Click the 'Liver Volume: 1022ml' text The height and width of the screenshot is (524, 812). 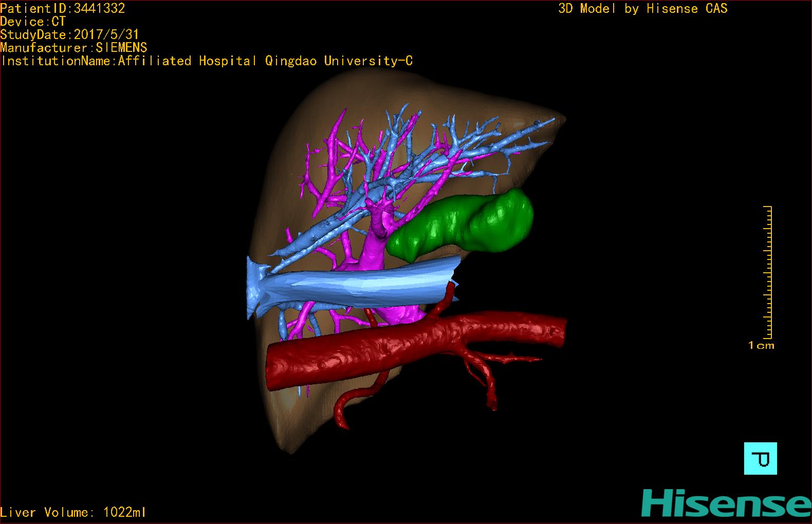click(73, 512)
